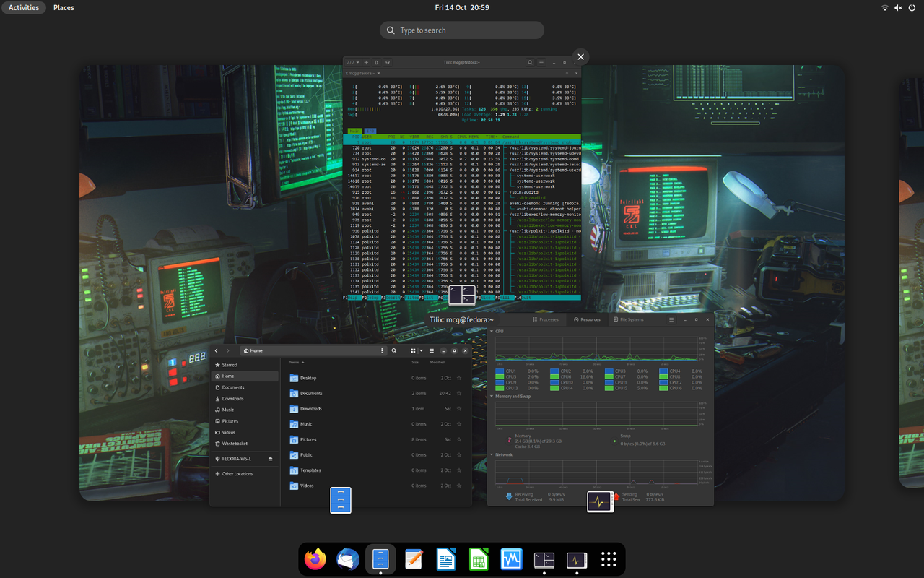
Task: Launch Firefox from the dock
Action: coord(315,559)
